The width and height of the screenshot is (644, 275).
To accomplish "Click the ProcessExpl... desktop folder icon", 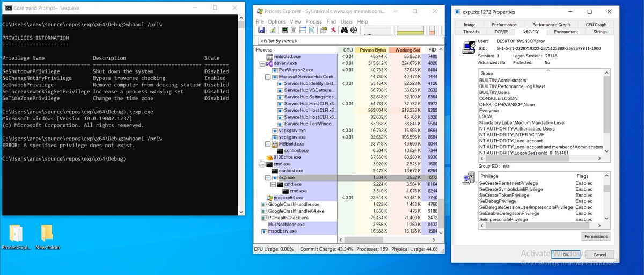I will click(x=16, y=233).
